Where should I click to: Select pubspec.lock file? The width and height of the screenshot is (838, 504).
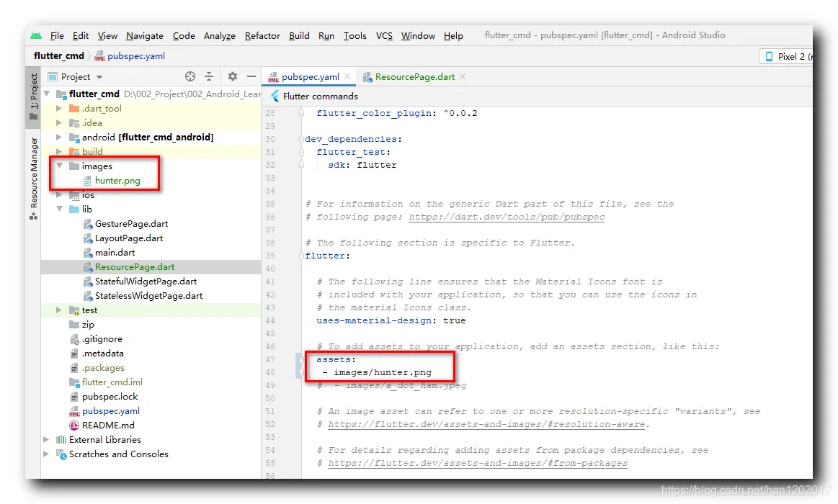point(110,397)
